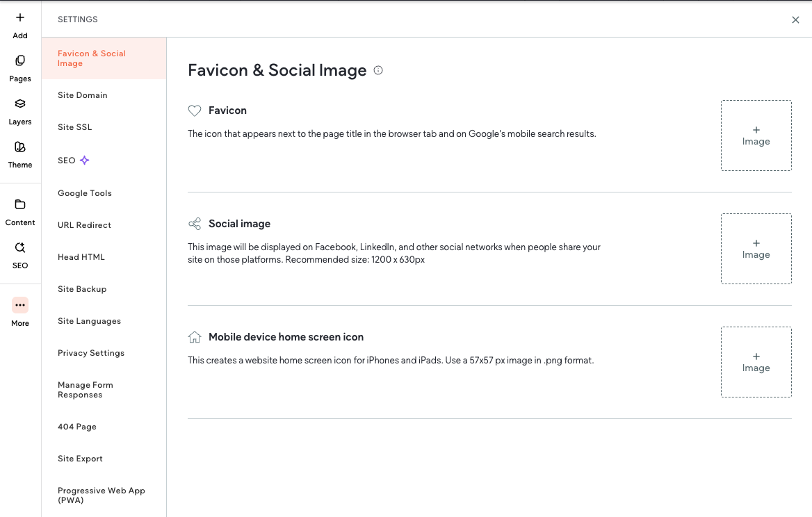Add a Favicon image
This screenshot has height=517, width=812.
[756, 136]
